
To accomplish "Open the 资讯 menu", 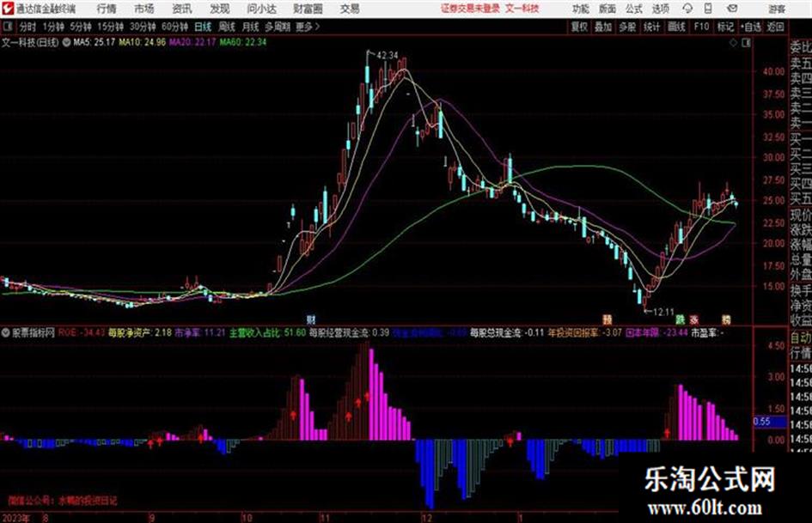I will pos(182,9).
